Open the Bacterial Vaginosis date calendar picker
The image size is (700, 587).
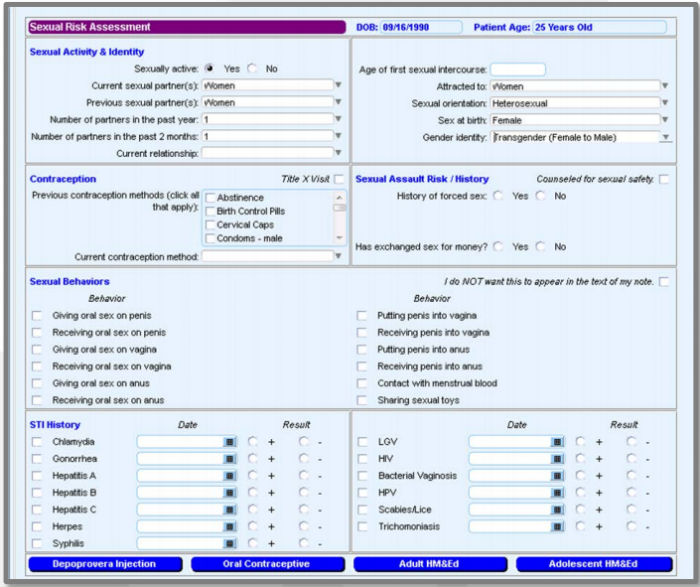557,476
